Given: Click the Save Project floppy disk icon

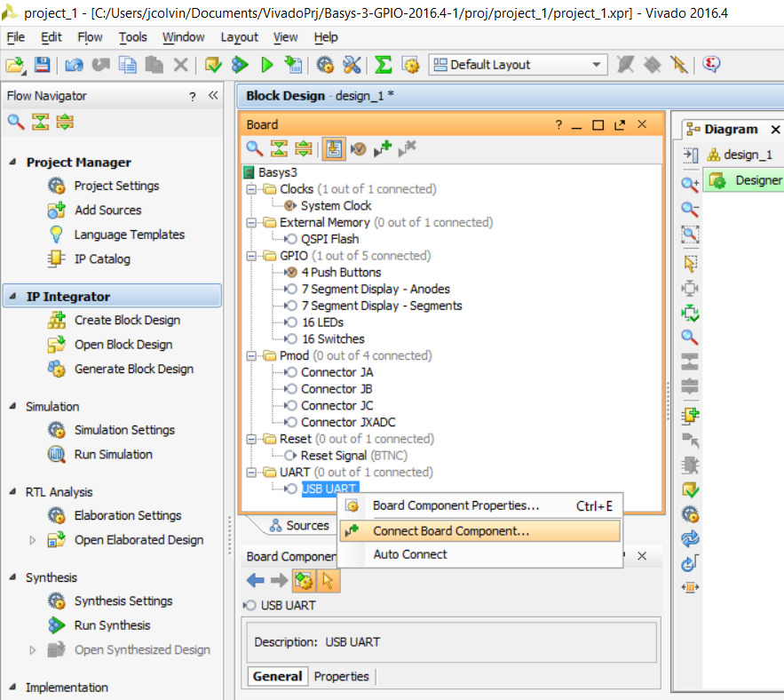Looking at the screenshot, I should [x=42, y=65].
